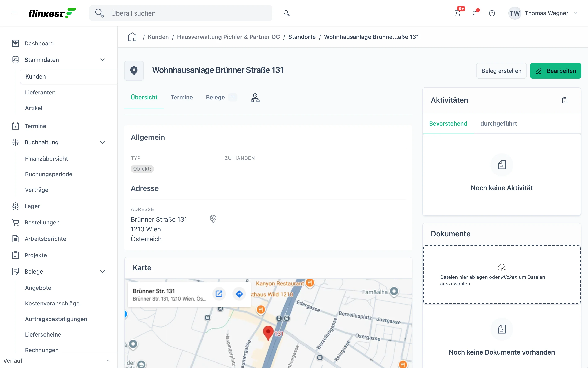Click the upload cloud icon in Dokumente

tap(501, 267)
